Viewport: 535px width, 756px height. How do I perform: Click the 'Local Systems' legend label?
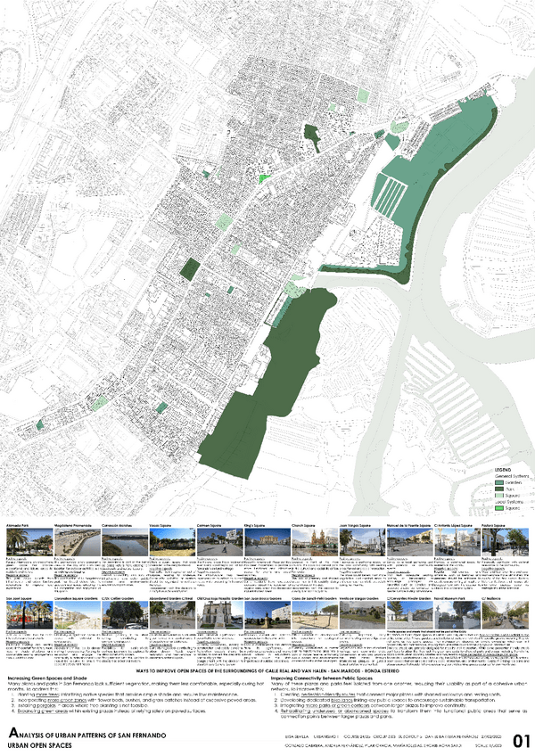coord(509,502)
